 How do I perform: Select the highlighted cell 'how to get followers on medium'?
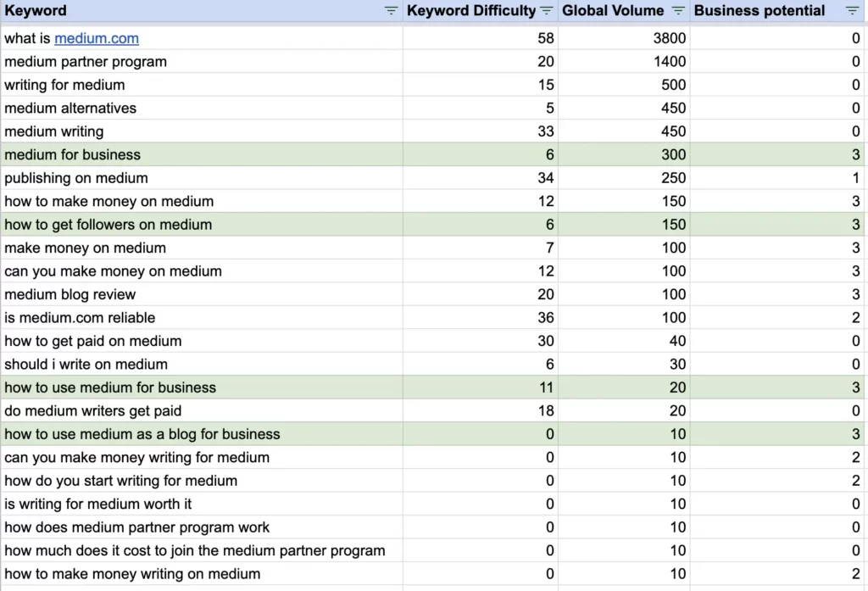pos(108,224)
